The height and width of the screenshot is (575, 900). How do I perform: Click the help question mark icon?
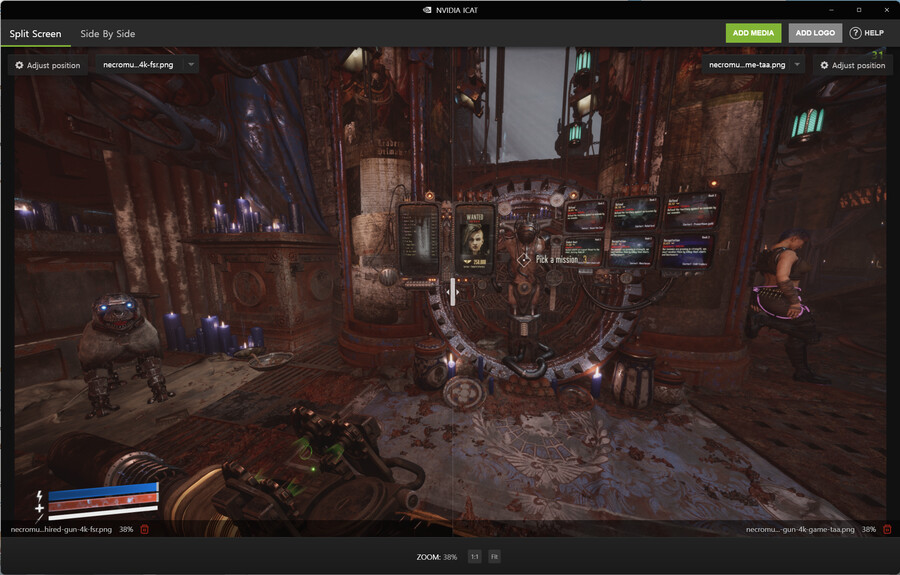pyautogui.click(x=855, y=33)
